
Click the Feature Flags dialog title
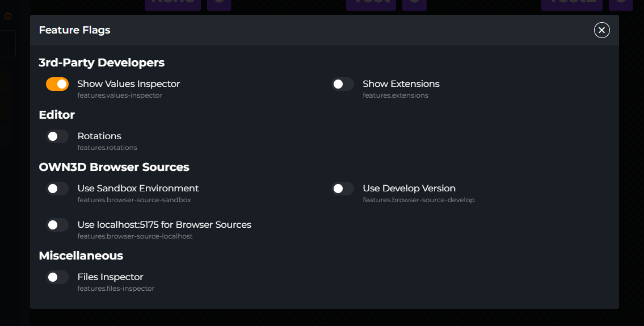(x=74, y=30)
